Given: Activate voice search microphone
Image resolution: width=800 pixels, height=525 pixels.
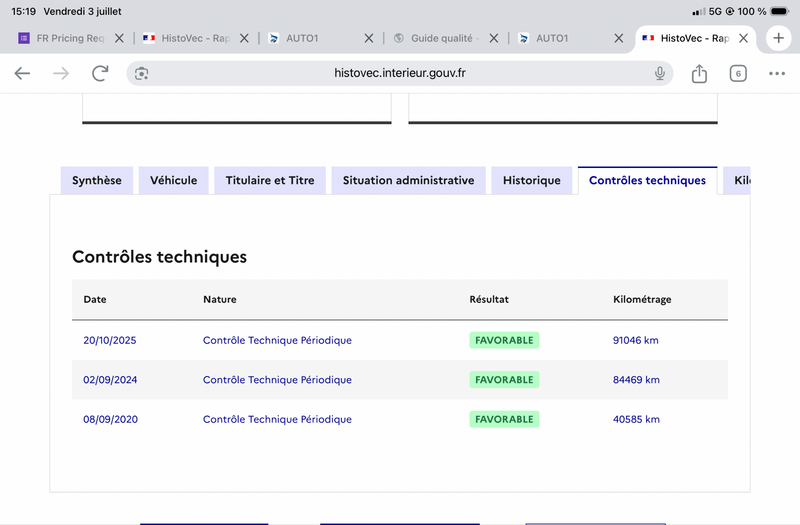Looking at the screenshot, I should pyautogui.click(x=660, y=73).
